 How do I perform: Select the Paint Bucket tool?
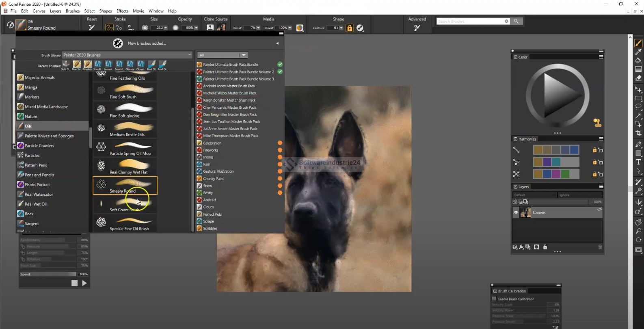pyautogui.click(x=638, y=61)
